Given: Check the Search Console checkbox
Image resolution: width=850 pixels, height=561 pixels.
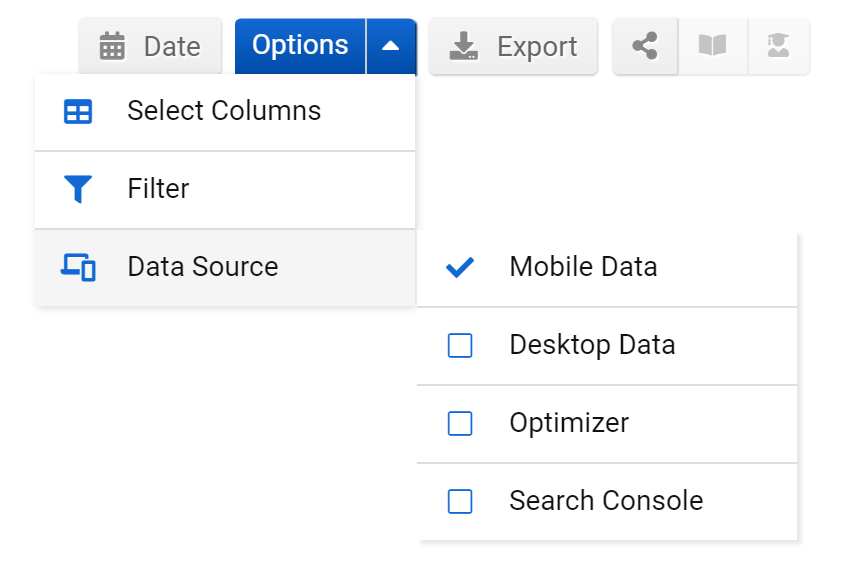Looking at the screenshot, I should (x=460, y=501).
